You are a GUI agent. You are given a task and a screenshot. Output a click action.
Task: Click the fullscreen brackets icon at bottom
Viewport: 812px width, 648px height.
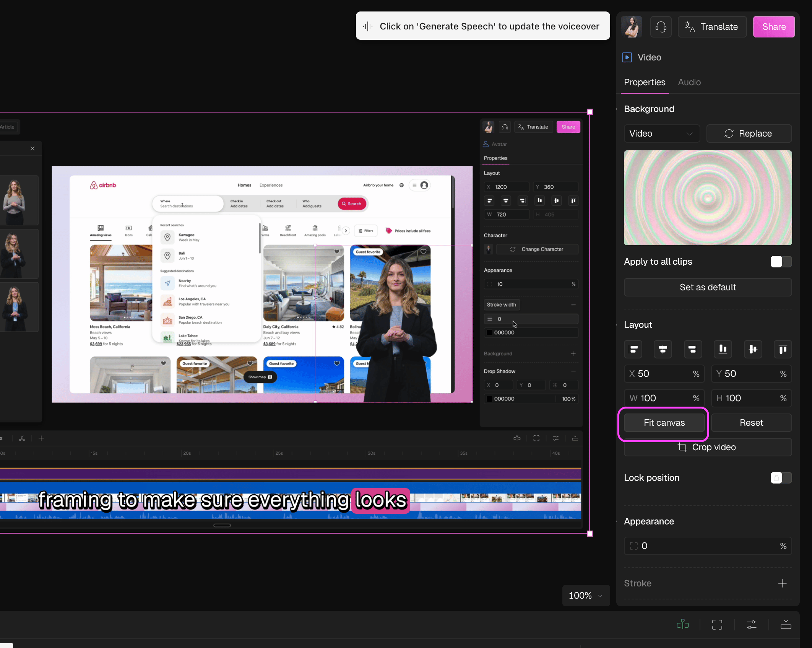click(717, 625)
